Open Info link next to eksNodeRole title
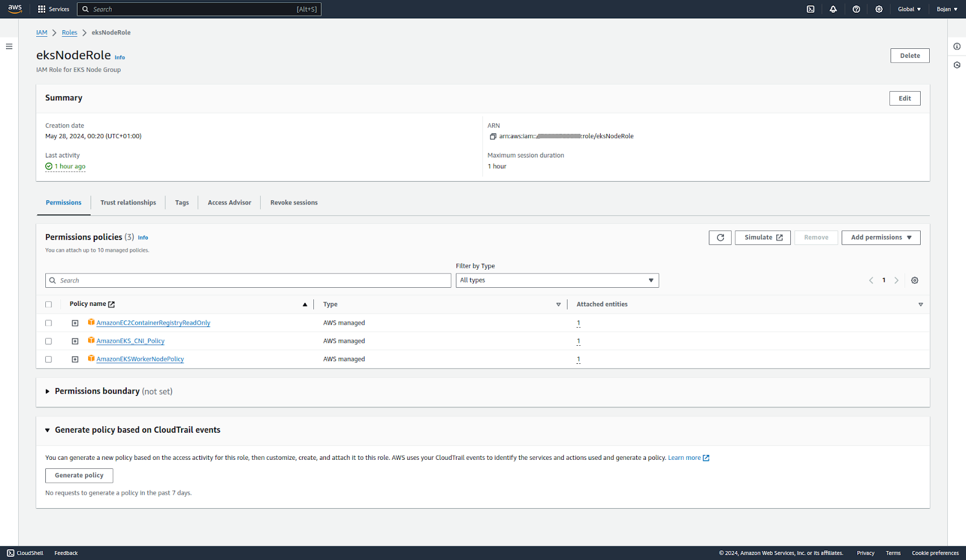 click(x=120, y=57)
